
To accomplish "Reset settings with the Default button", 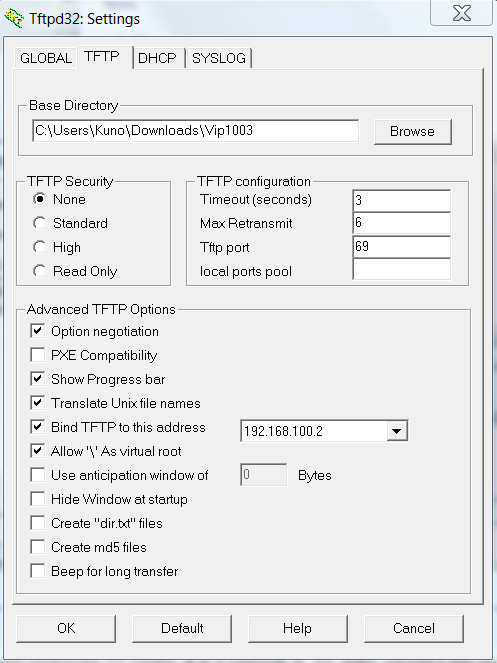I will click(x=182, y=628).
